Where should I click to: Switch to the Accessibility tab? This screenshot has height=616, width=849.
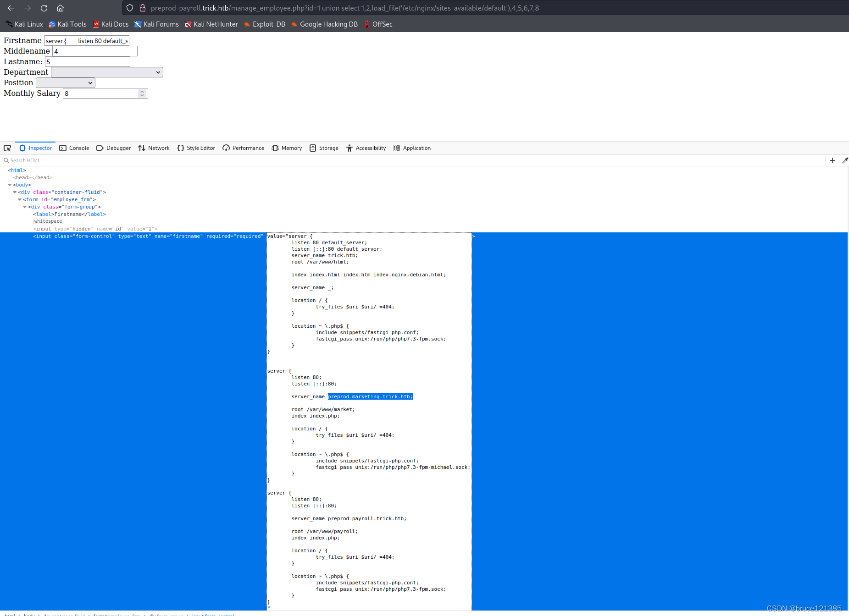[366, 148]
